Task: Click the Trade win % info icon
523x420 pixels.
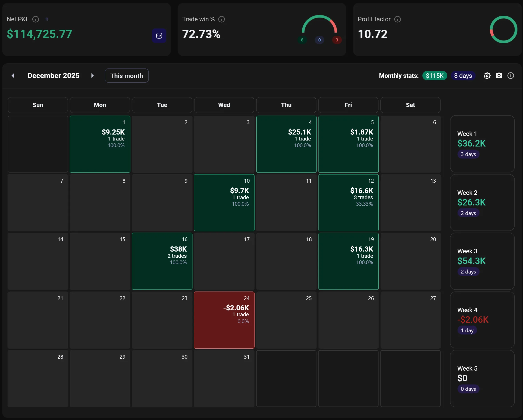Action: click(x=222, y=19)
